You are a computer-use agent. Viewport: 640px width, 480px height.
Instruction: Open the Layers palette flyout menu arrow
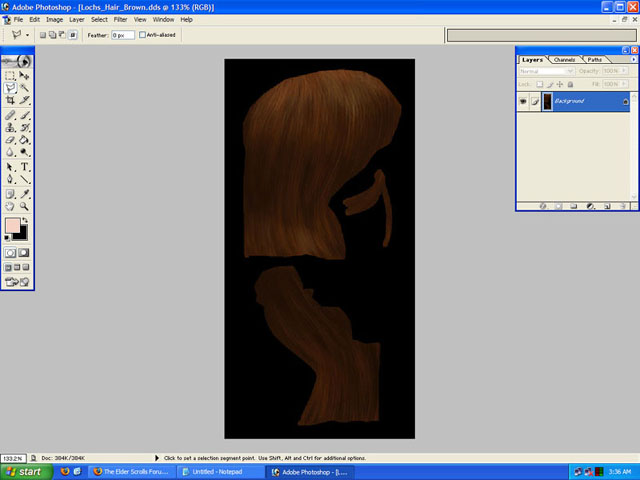point(633,60)
